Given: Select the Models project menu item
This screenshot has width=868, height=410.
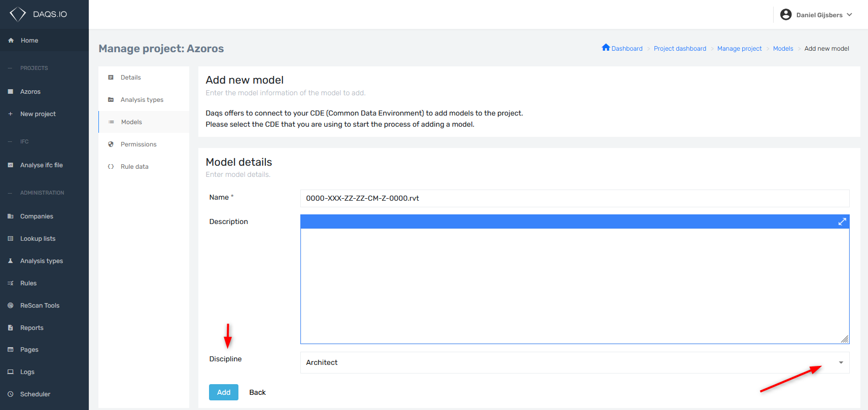Looking at the screenshot, I should pyautogui.click(x=144, y=122).
